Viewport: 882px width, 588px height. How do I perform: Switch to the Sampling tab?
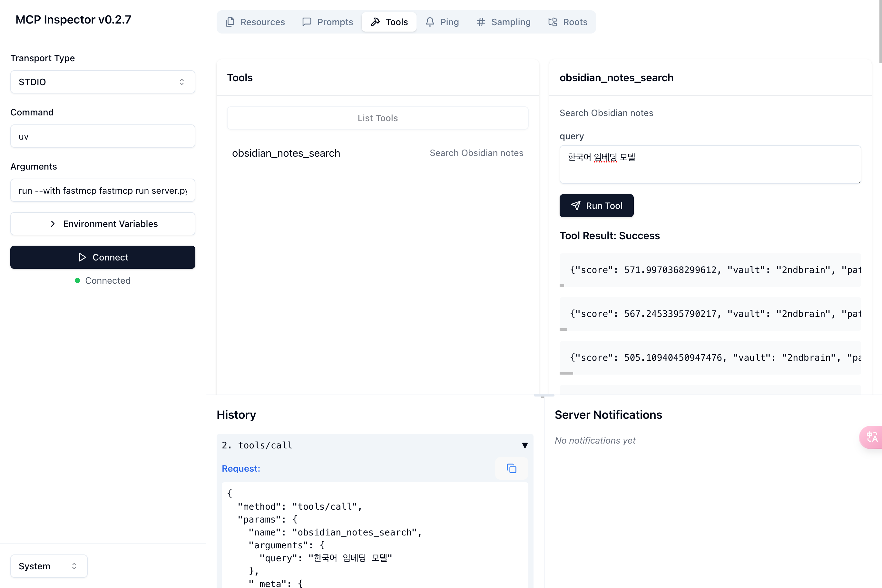(504, 22)
